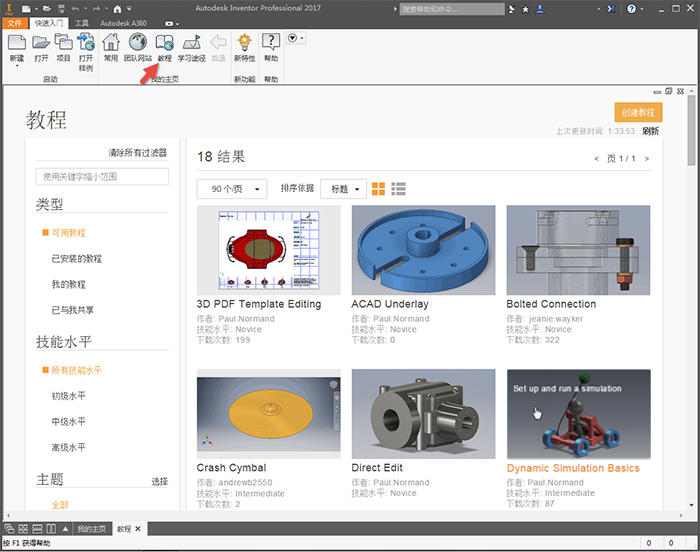Go to the next results page arrow
This screenshot has width=700, height=552.
[646, 159]
